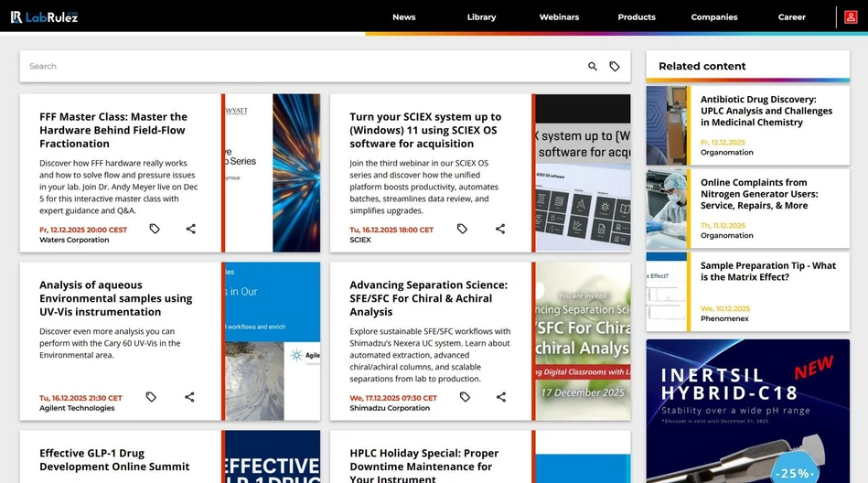
Task: Click SCIEX company name under webinar
Action: (x=359, y=240)
